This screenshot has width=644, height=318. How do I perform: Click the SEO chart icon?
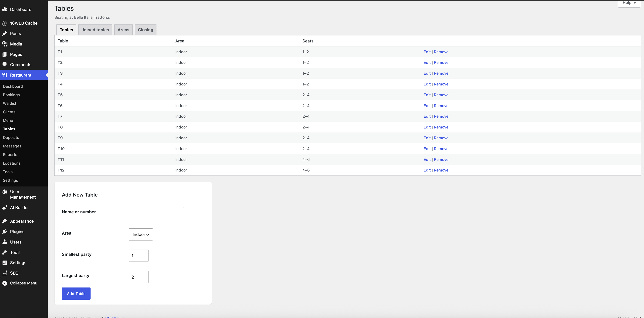tap(5, 273)
